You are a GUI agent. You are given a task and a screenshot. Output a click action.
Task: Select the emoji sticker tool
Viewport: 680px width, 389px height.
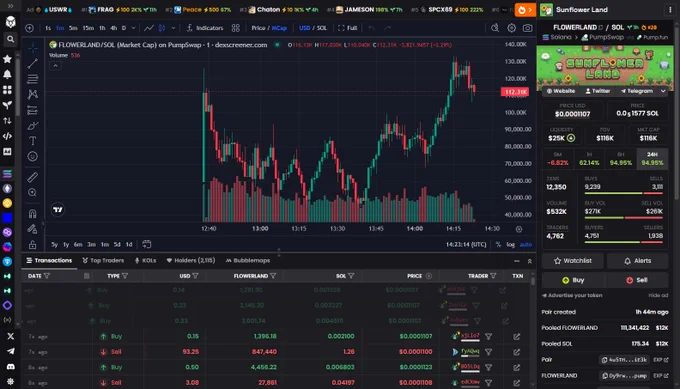(33, 157)
